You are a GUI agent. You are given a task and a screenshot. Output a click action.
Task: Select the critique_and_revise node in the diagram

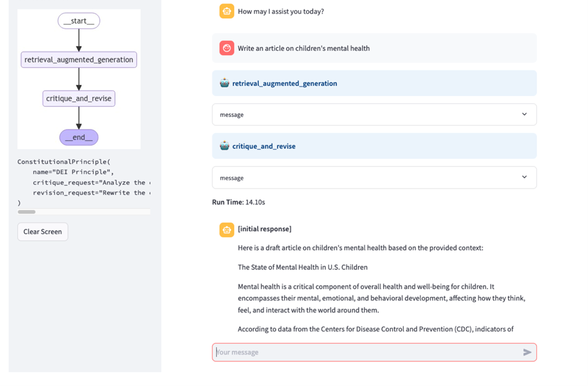tap(79, 98)
